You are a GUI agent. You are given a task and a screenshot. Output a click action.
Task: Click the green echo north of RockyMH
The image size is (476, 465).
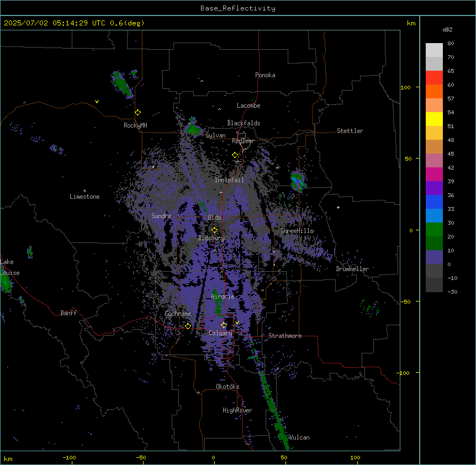click(121, 84)
